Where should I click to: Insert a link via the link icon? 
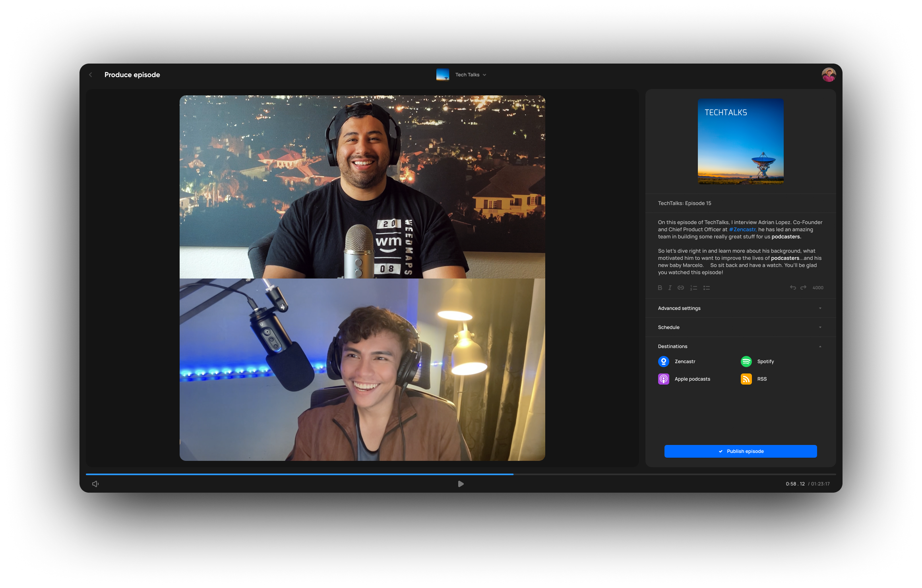coord(681,288)
